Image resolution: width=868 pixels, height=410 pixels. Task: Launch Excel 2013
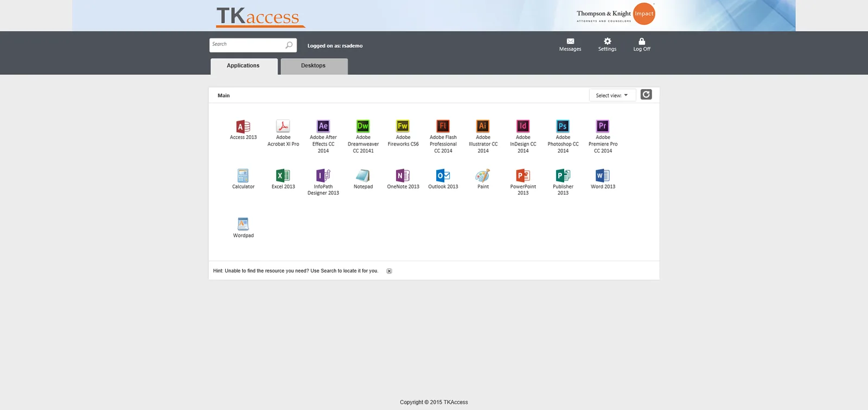[283, 179]
